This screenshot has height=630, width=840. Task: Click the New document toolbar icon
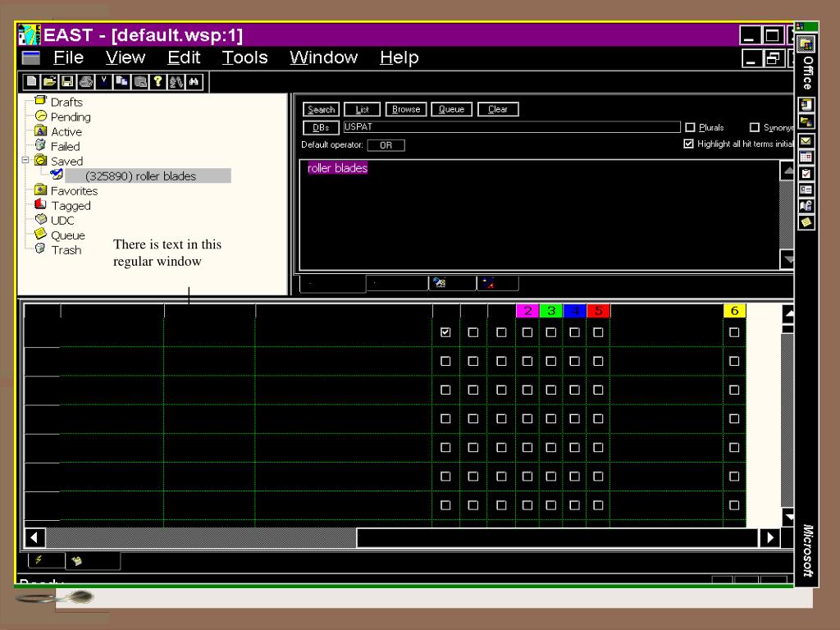point(32,81)
